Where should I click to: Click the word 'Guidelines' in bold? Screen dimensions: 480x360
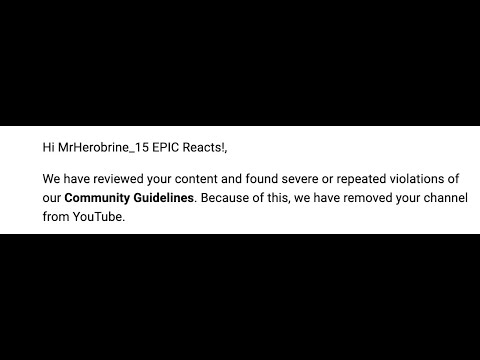(163, 198)
